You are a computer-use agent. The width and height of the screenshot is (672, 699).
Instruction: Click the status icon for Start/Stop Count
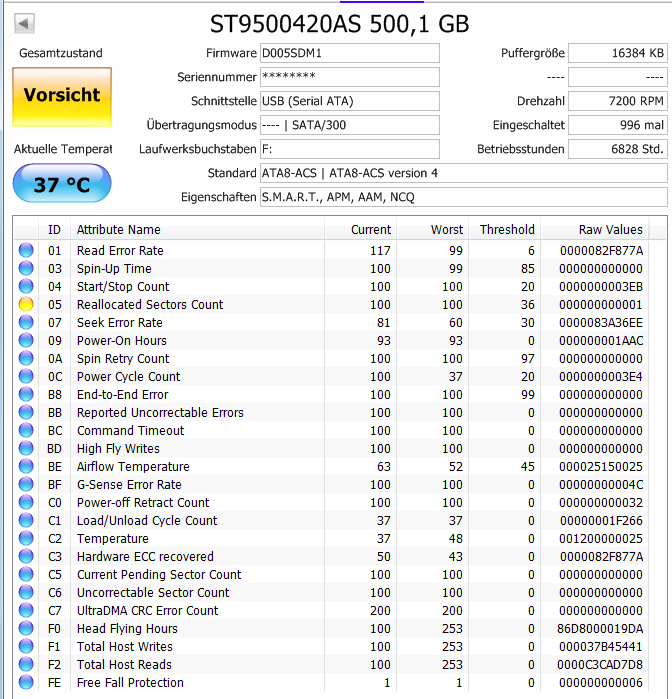click(x=26, y=286)
